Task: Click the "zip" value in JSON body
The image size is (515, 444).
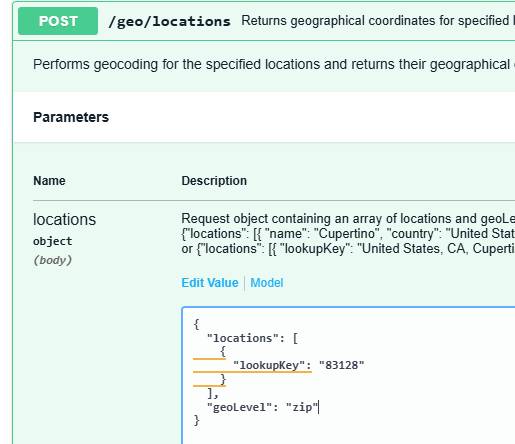Action: pos(302,407)
